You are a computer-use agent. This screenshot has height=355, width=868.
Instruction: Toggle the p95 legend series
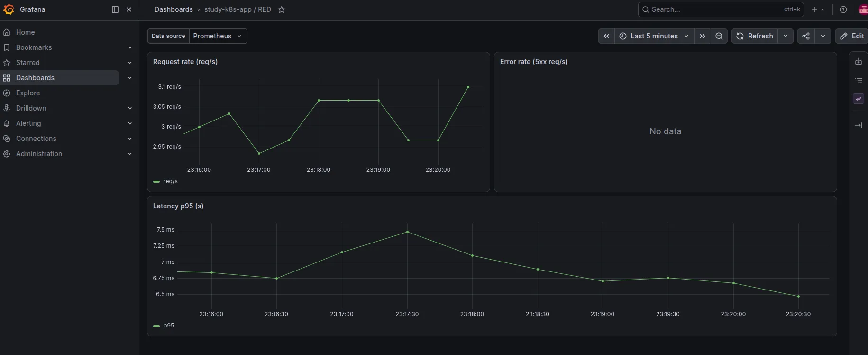point(169,326)
